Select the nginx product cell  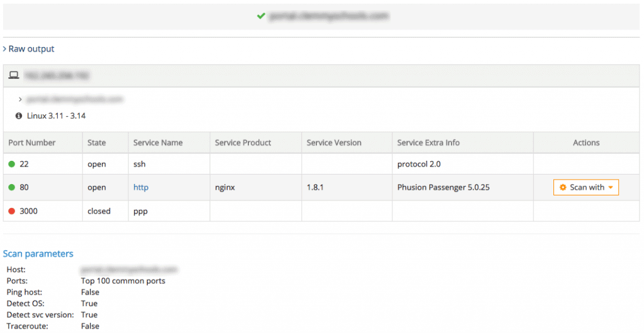pos(256,187)
